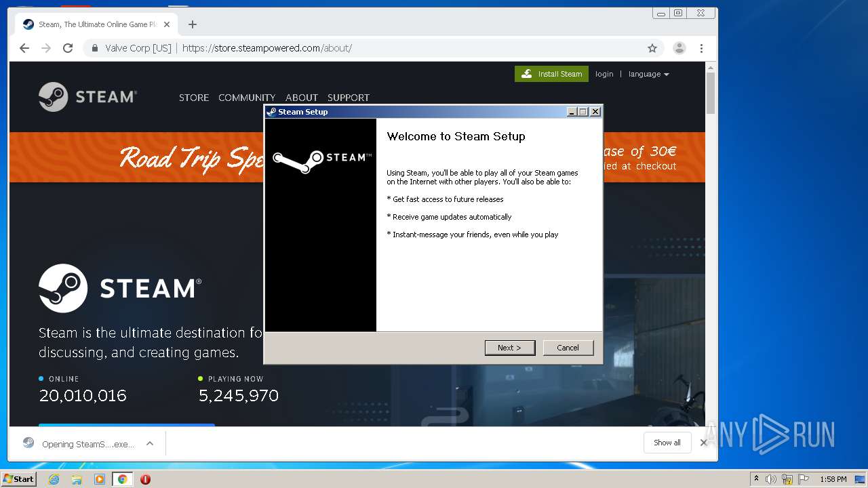Click the green Install Steam button
Viewport: 868px width, 488px height.
551,74
